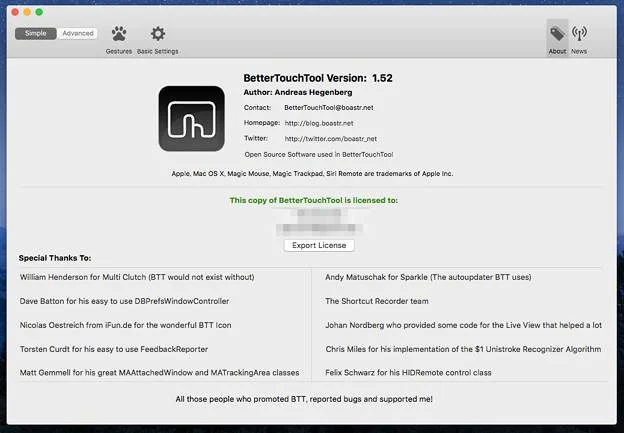Image resolution: width=624 pixels, height=433 pixels.
Task: Select the About tag icon
Action: (557, 34)
